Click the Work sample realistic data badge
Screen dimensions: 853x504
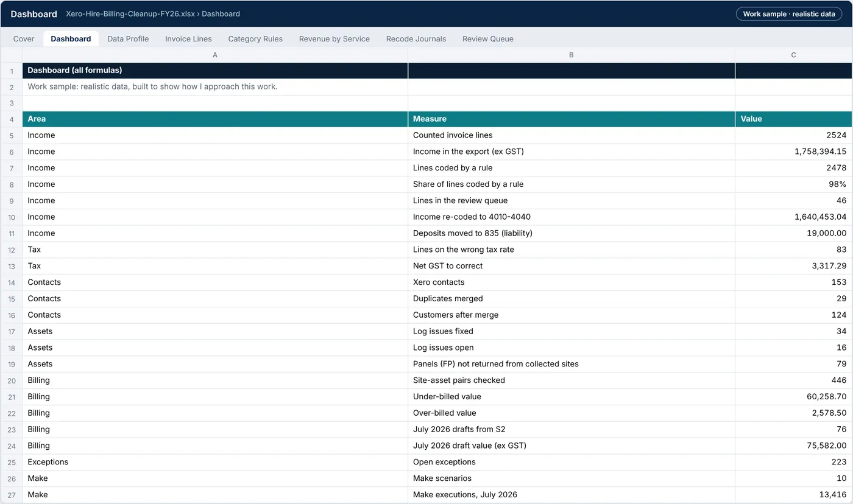789,14
